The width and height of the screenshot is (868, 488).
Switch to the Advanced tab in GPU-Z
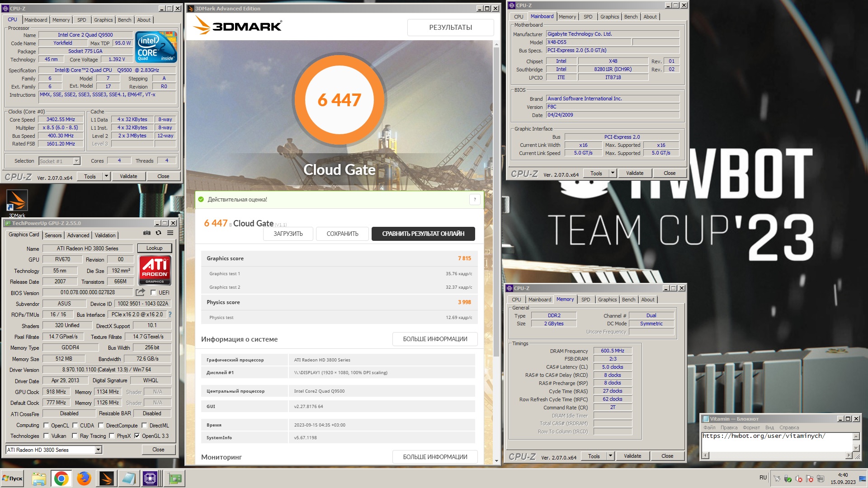(78, 235)
